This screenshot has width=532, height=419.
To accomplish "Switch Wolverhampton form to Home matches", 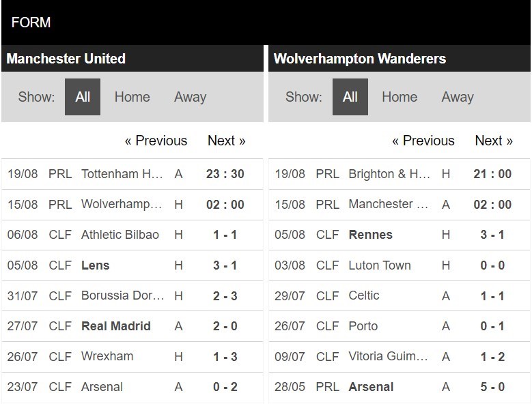I will click(400, 97).
